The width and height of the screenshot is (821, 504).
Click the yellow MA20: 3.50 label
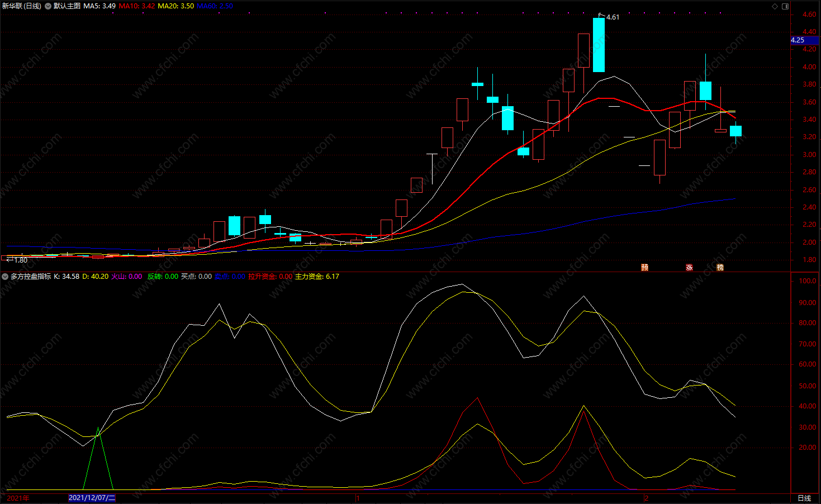pos(176,6)
